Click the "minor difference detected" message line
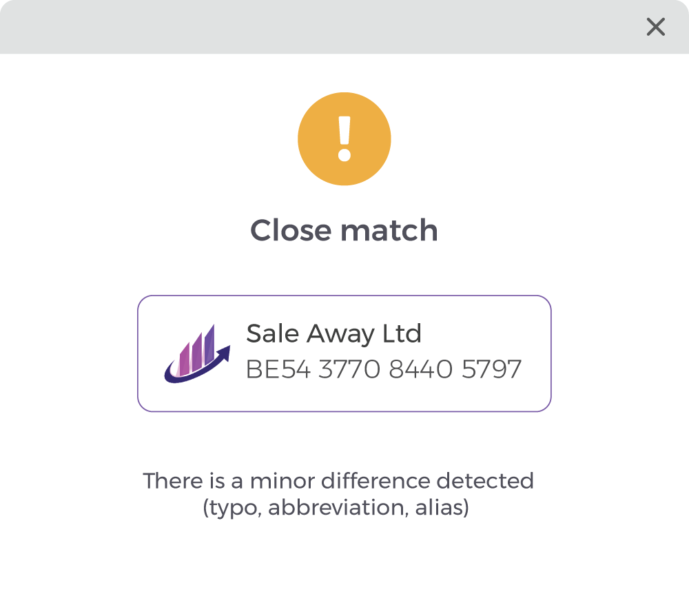The height and width of the screenshot is (616, 689). tap(338, 480)
